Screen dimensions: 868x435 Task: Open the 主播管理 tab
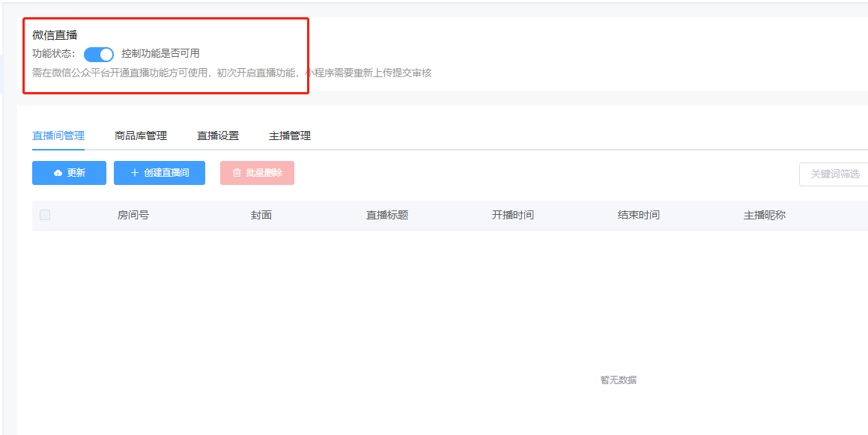coord(290,136)
